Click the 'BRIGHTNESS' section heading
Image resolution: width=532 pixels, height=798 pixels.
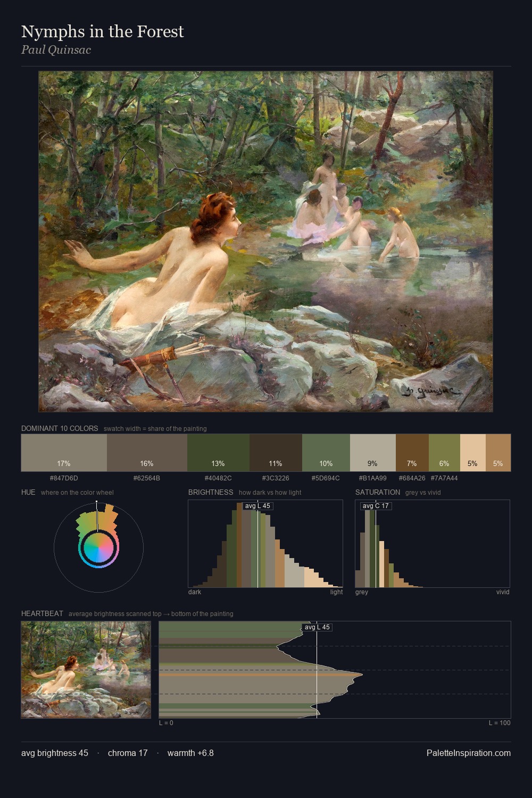[211, 492]
